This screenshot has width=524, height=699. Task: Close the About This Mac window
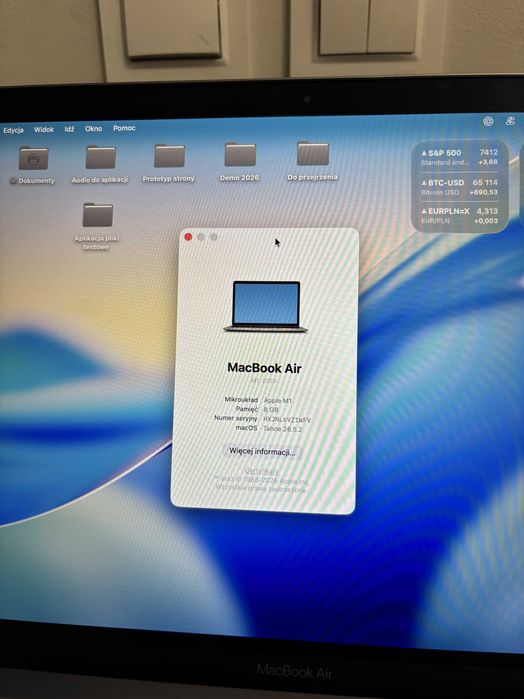[x=188, y=237]
